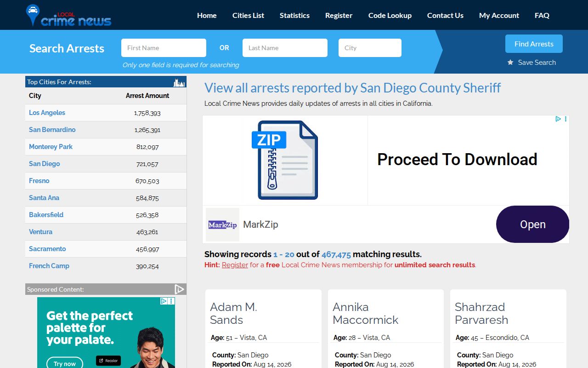
Task: Click the ZIP file image in the ad
Action: 285,160
